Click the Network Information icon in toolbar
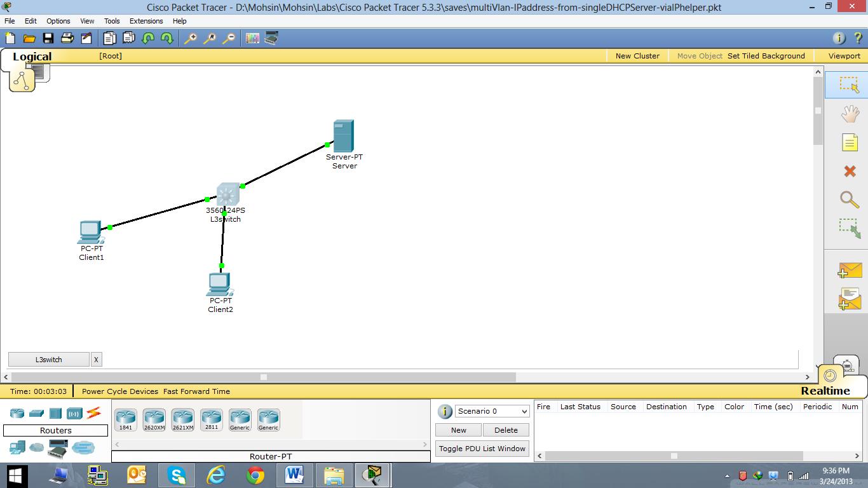Screen dimensions: 868x488 point(839,38)
